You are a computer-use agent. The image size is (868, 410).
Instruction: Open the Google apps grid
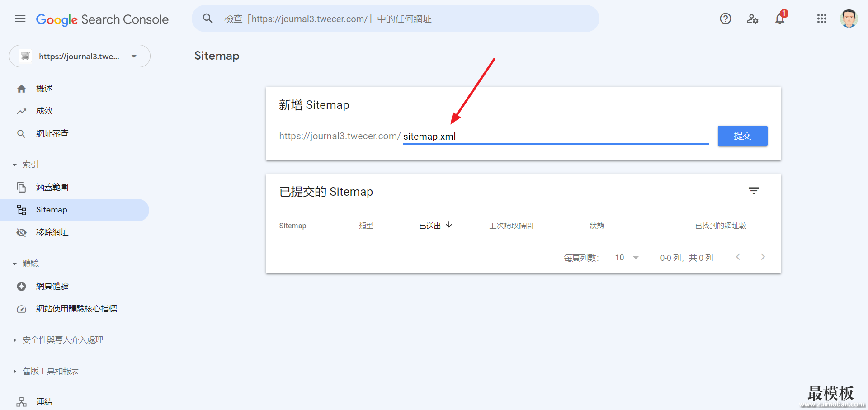[821, 19]
